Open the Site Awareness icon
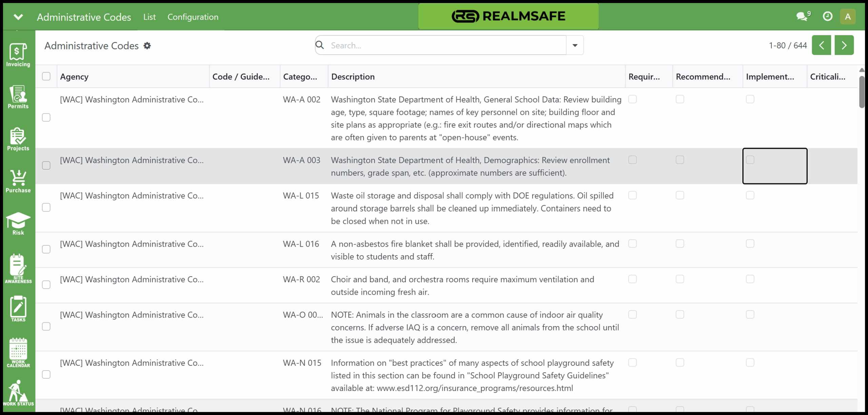Screen dimensions: 868x415 [x=18, y=268]
